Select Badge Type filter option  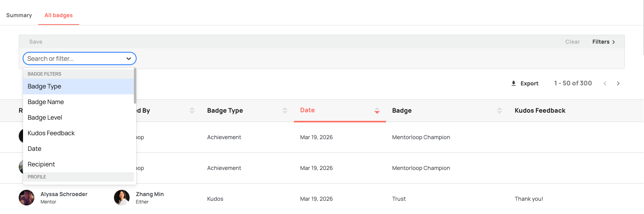pos(44,87)
